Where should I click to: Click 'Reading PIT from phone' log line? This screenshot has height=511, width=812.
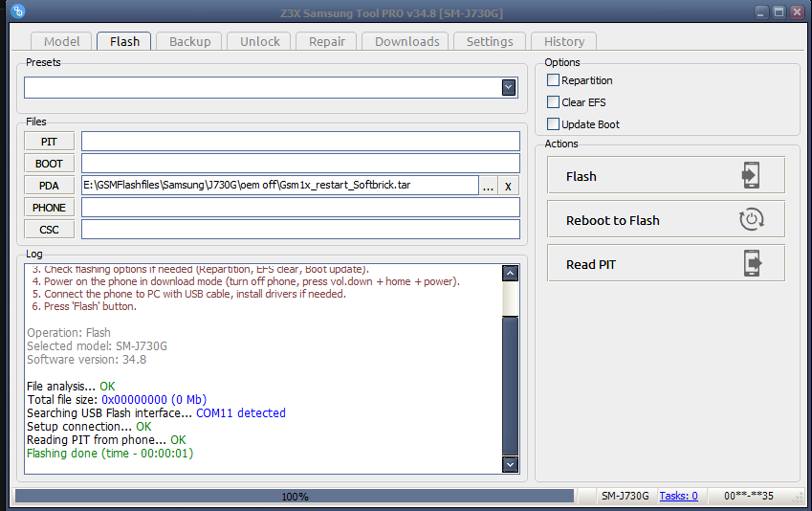tap(106, 440)
